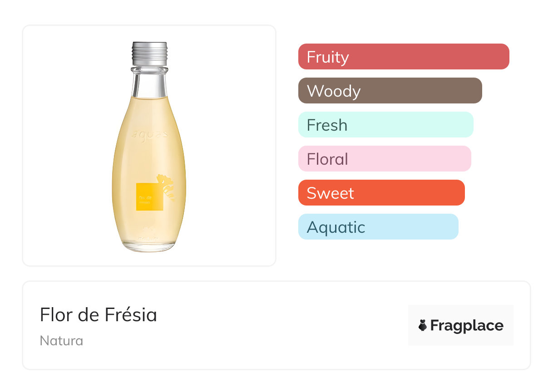Click the small bottle icon in the Fragplace logo
The height and width of the screenshot is (392, 553).
tap(423, 325)
